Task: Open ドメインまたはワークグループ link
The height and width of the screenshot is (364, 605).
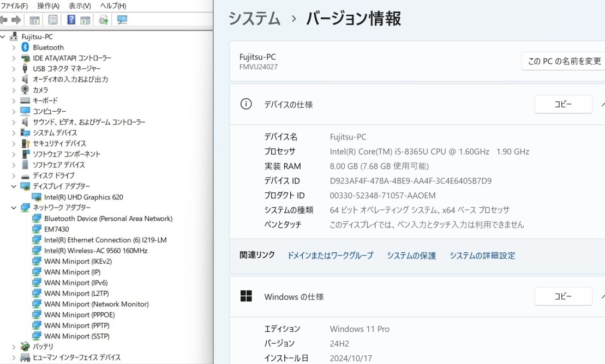Action: (330, 256)
